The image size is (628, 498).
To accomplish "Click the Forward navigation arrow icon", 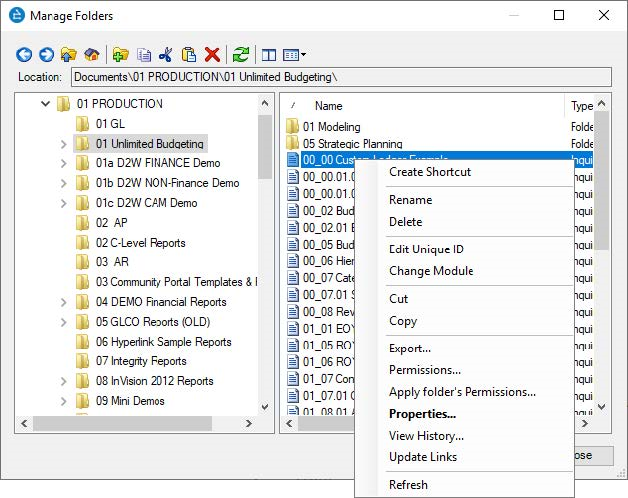I will 45,55.
